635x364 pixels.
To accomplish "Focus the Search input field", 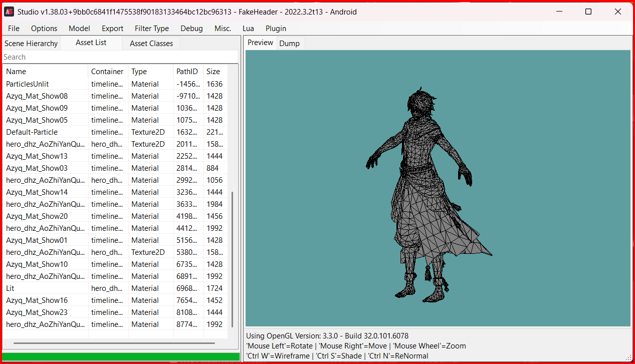I will pos(120,57).
